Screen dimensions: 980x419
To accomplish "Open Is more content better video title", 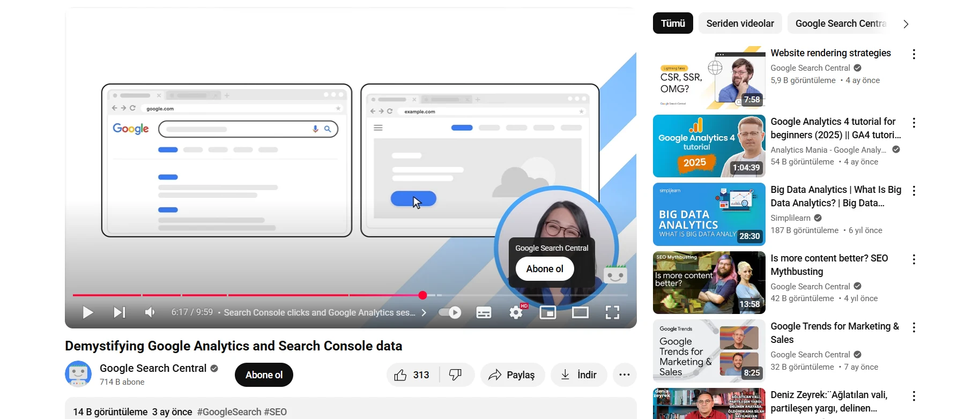I will [829, 265].
